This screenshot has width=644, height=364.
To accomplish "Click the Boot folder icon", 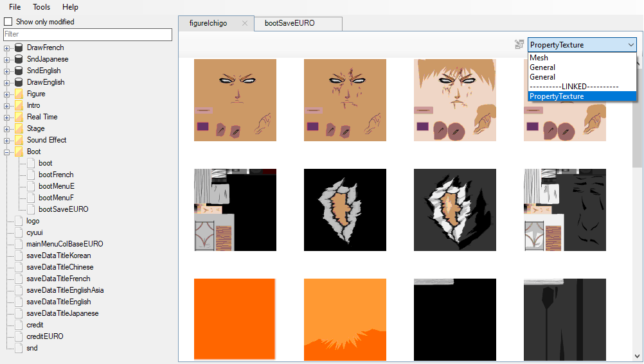I will (x=19, y=152).
